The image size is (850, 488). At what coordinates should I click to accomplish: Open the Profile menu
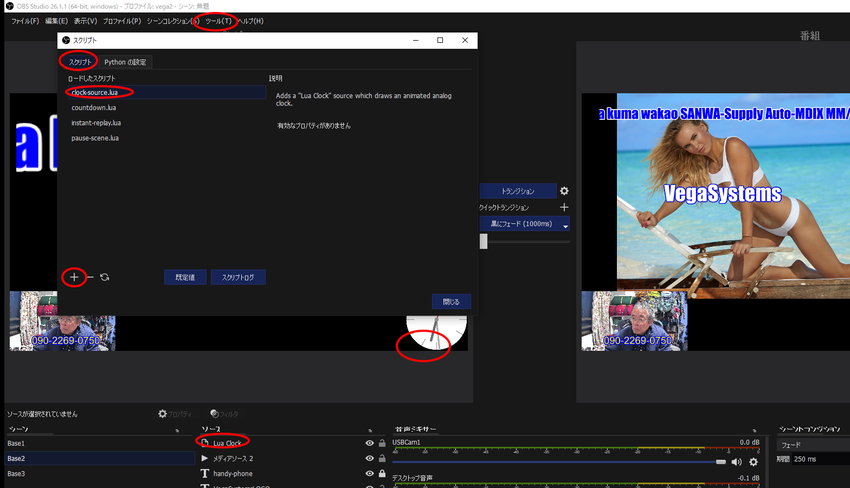click(122, 21)
